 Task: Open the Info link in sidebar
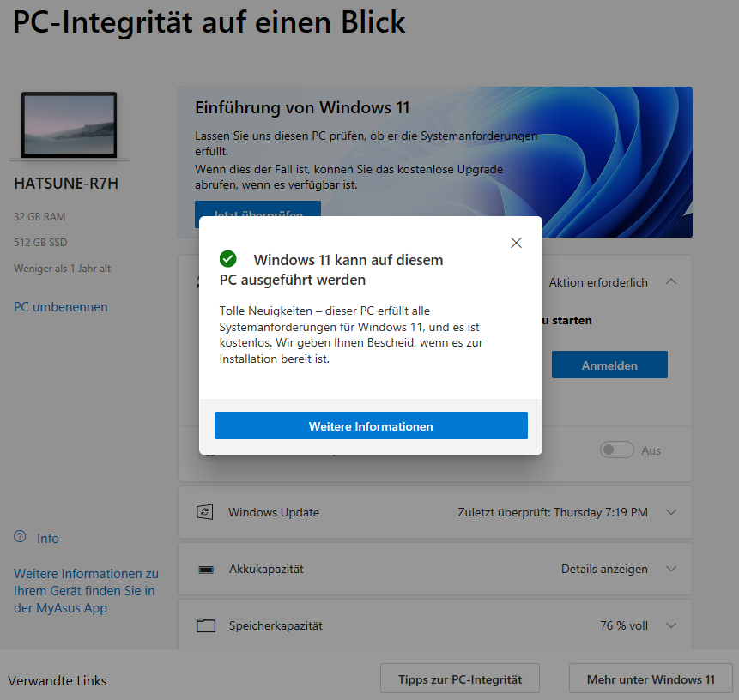pyautogui.click(x=48, y=539)
